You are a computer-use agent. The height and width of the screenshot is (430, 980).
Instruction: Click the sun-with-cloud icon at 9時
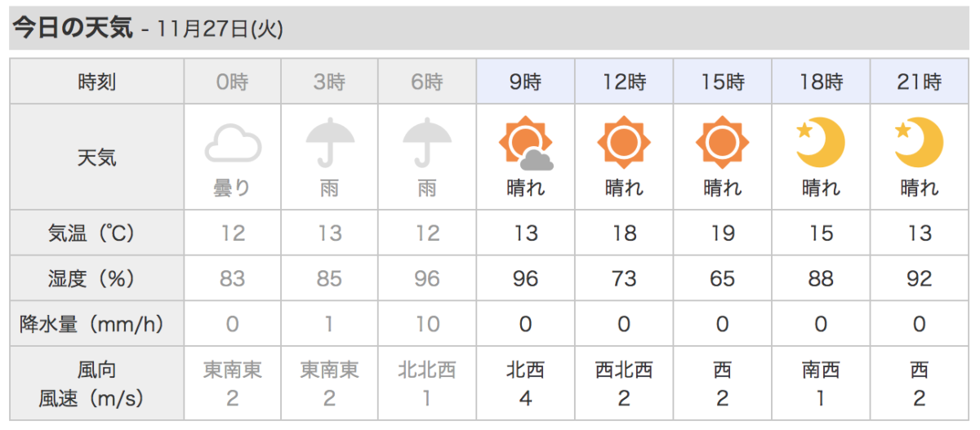(526, 144)
